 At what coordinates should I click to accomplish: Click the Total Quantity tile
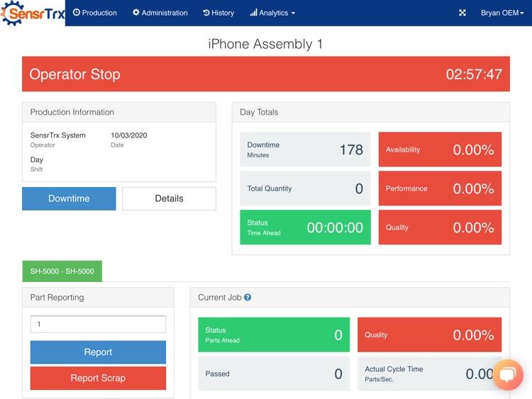[x=305, y=189]
